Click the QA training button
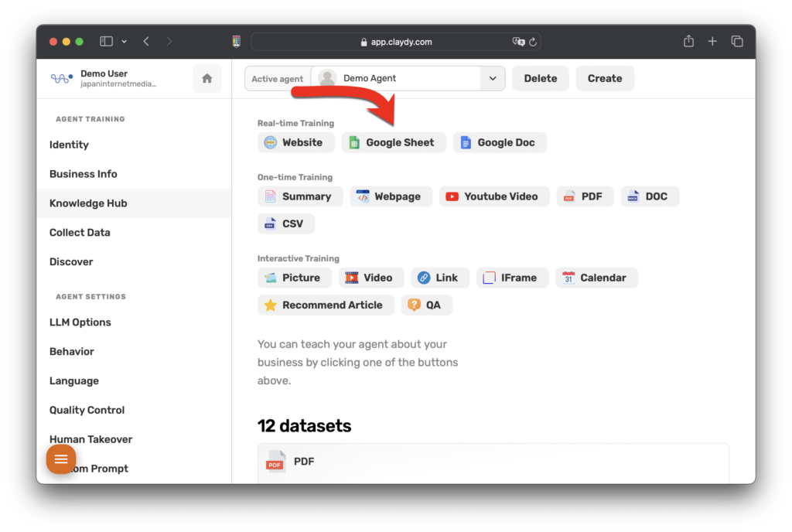 click(426, 305)
